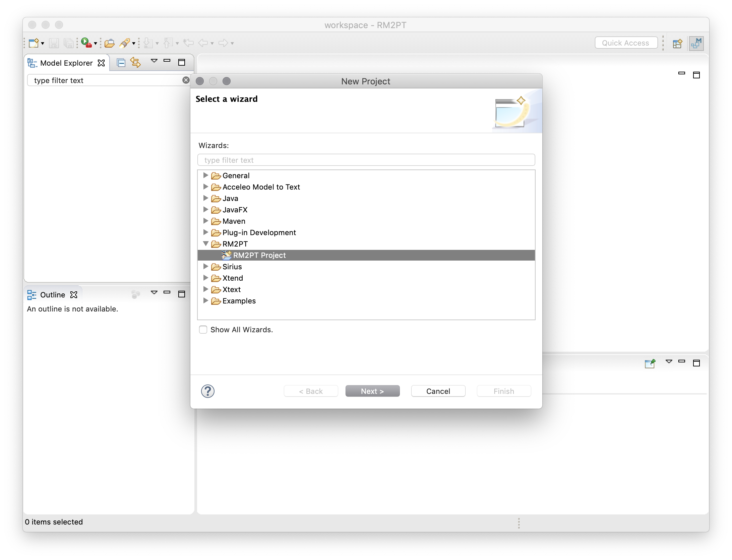Maximize the bottom right panel
732x560 pixels.
(696, 363)
